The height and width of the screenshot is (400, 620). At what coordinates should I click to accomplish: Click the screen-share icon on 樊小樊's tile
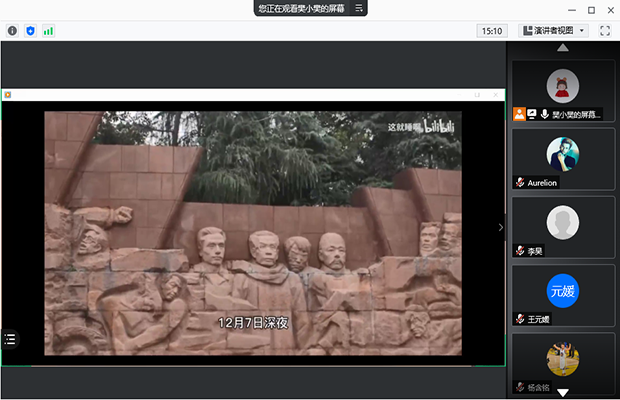point(532,114)
